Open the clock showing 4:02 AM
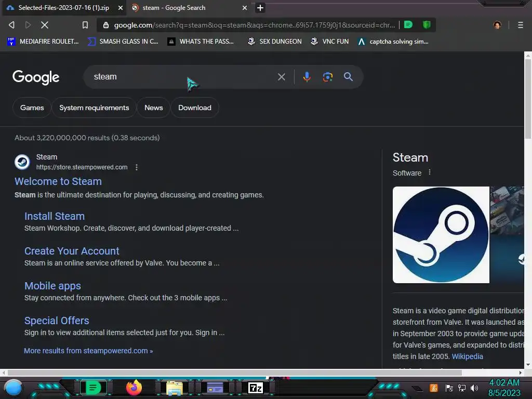 504,388
